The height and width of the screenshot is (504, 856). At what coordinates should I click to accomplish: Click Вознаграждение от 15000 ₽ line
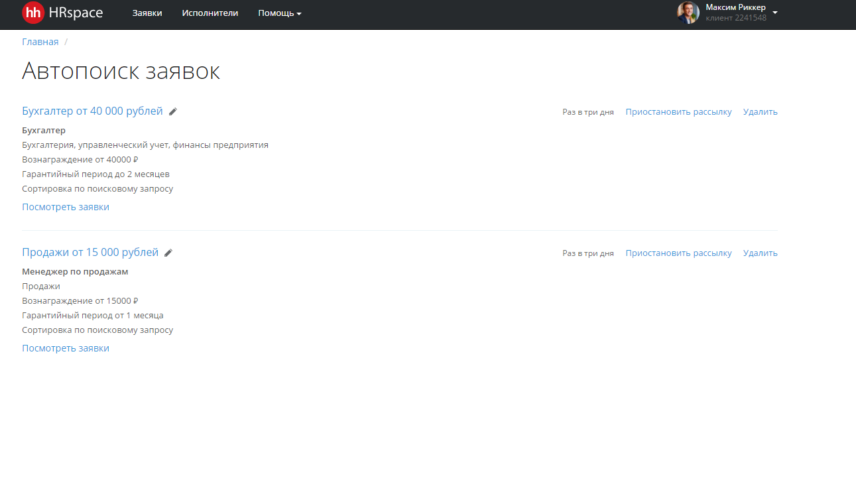click(80, 301)
